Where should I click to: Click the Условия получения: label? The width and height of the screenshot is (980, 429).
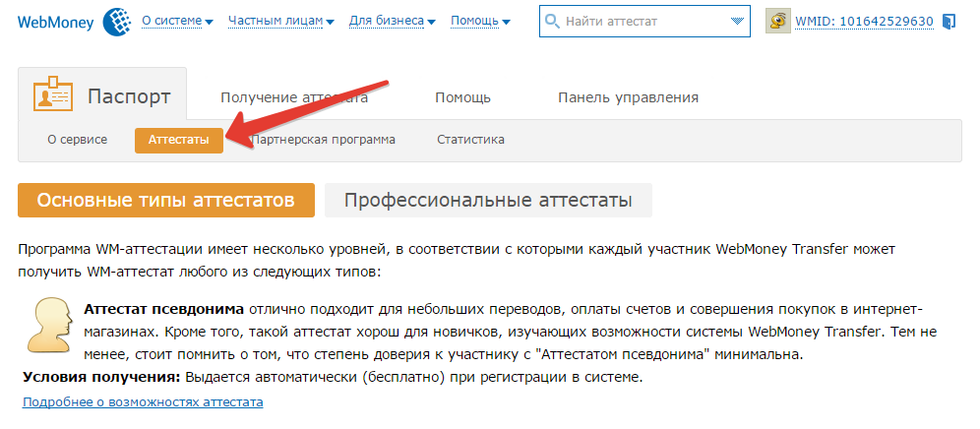[x=102, y=377]
